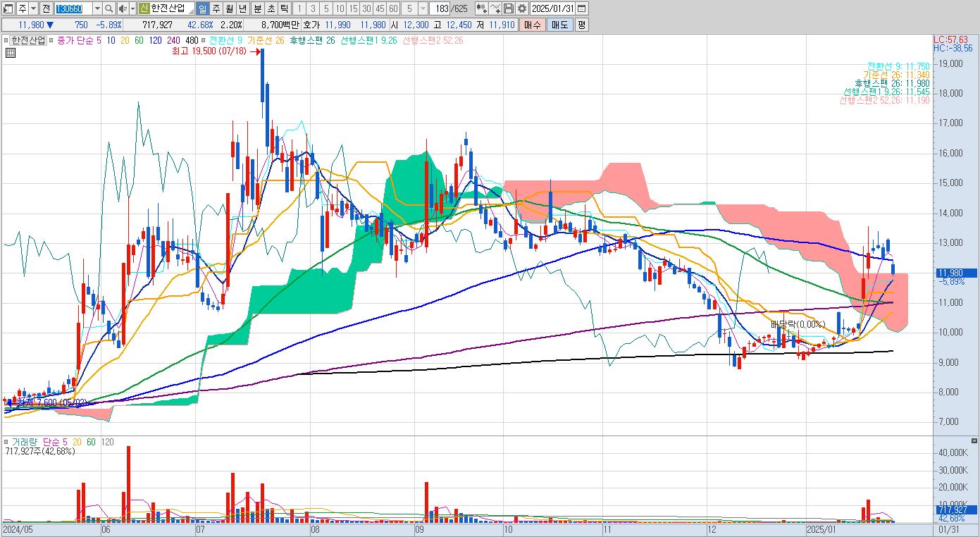Screen dimensions: 980x537
Task: Click the speaker sound icon
Action: click(x=122, y=8)
